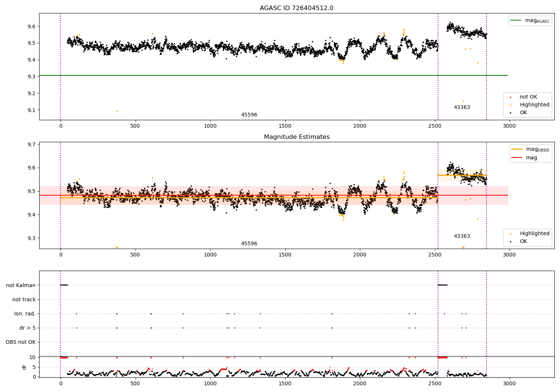Screen dimensions: 560x392
Task: Click obsid label '45596' in Magnitude Estimates plot
Action: point(249,244)
